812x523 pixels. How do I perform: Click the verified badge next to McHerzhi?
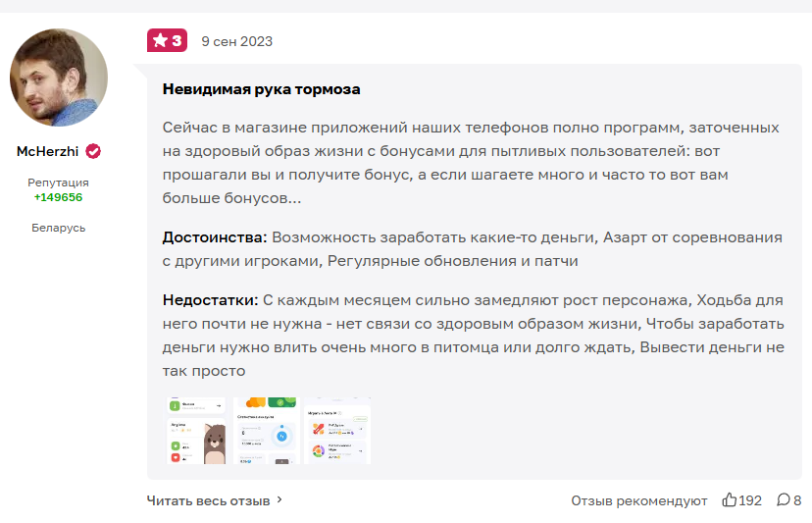(93, 151)
